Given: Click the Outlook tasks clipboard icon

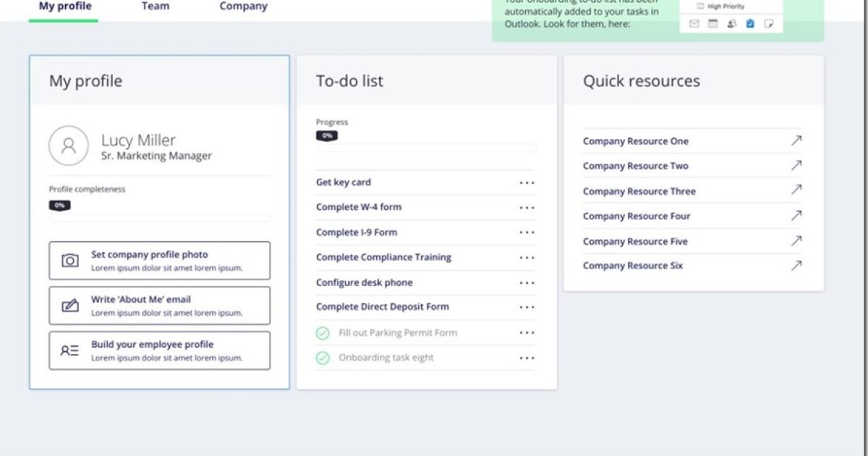Looking at the screenshot, I should (750, 24).
